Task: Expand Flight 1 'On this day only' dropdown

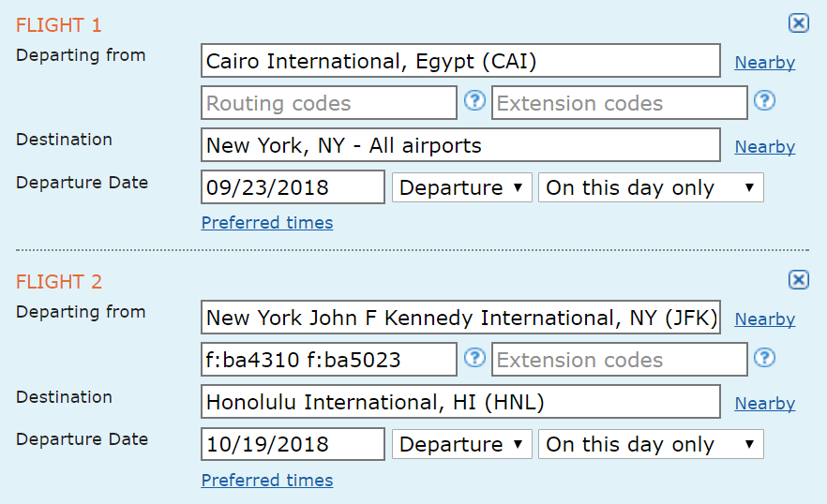Action: pos(651,187)
